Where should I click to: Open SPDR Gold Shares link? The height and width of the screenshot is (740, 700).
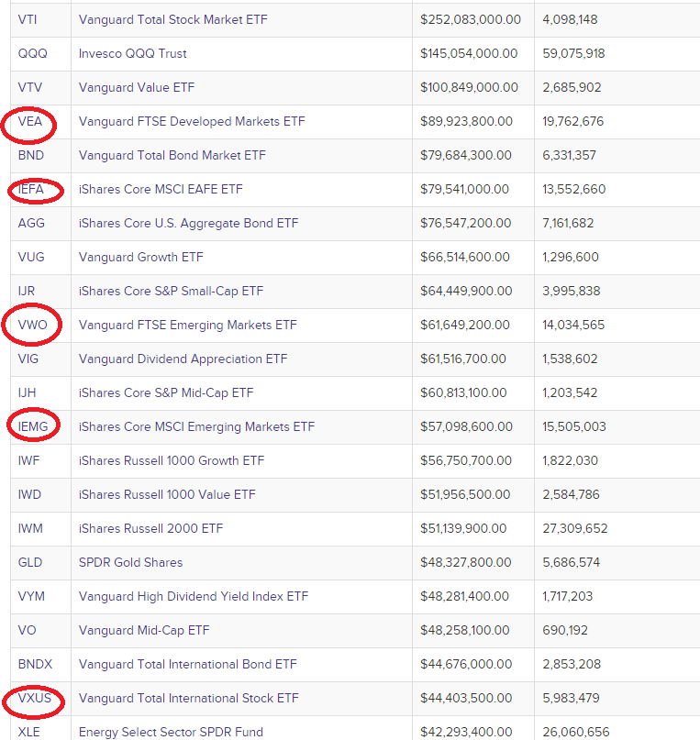(x=131, y=562)
